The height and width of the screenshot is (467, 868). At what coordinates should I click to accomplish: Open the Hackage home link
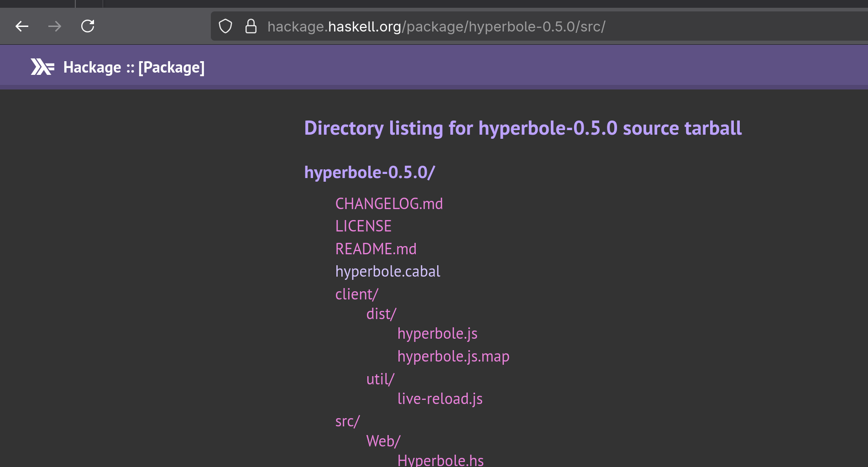click(x=92, y=67)
